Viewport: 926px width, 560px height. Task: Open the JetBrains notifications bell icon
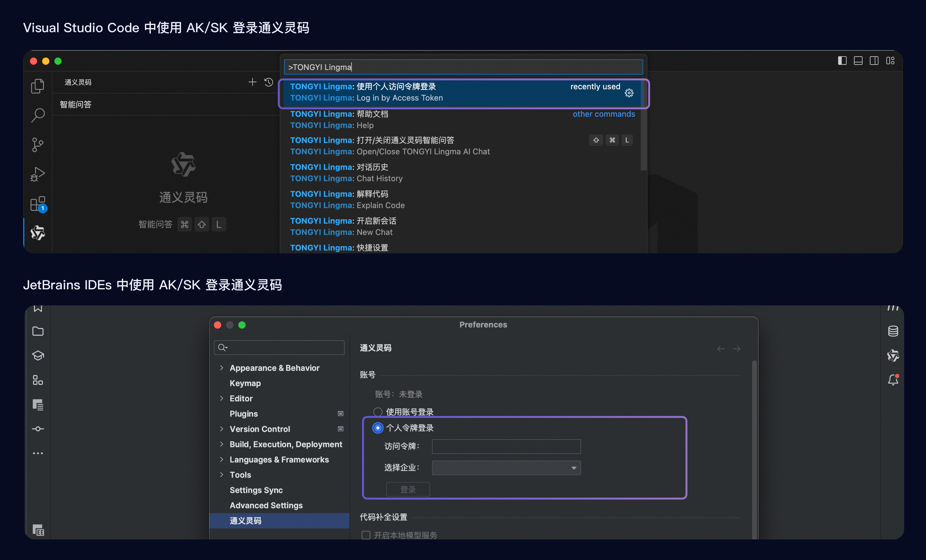tap(893, 380)
